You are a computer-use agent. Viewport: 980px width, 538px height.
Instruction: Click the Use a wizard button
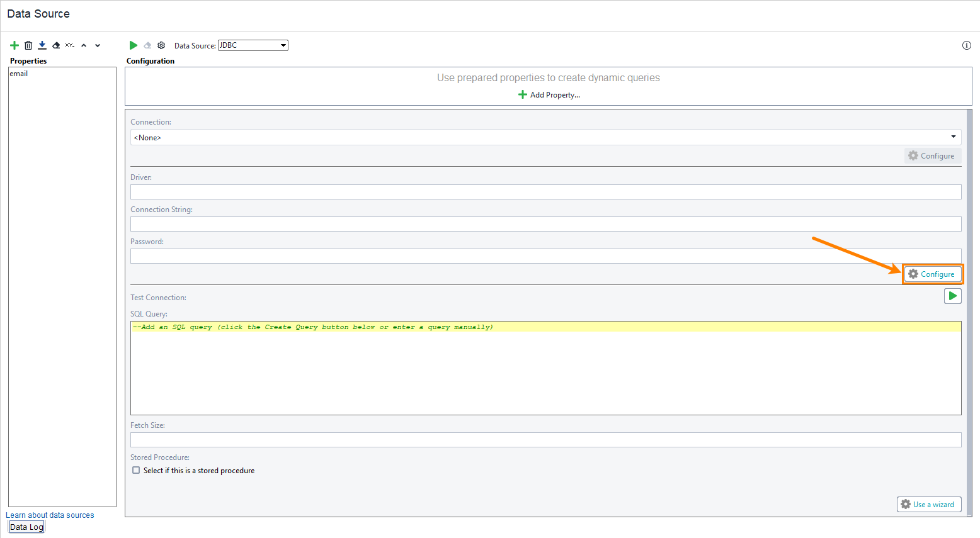pos(929,504)
